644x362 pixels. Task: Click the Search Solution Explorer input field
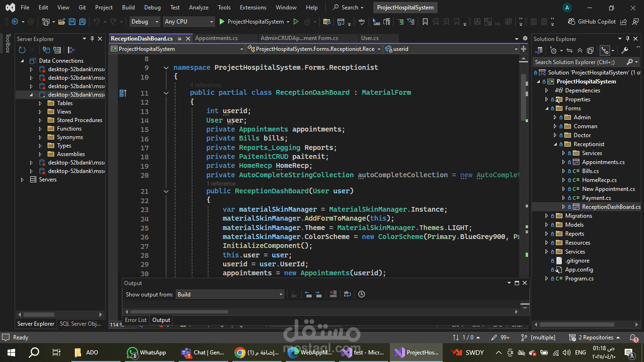[579, 62]
